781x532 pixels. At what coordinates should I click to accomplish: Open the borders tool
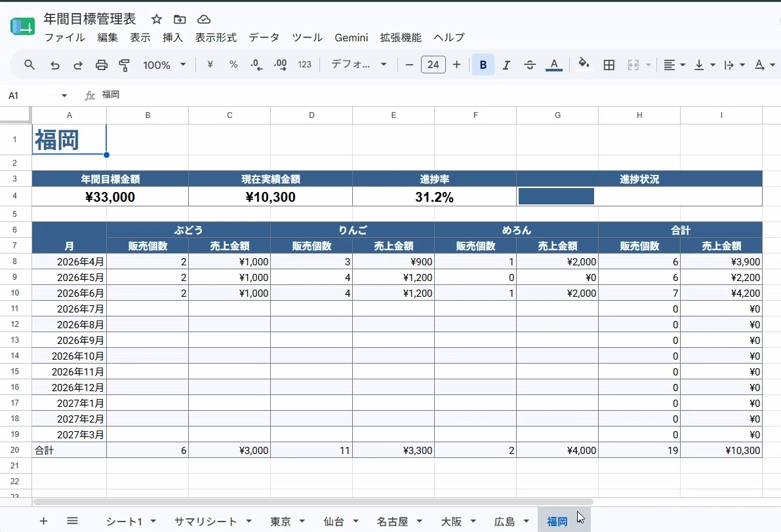coord(609,65)
